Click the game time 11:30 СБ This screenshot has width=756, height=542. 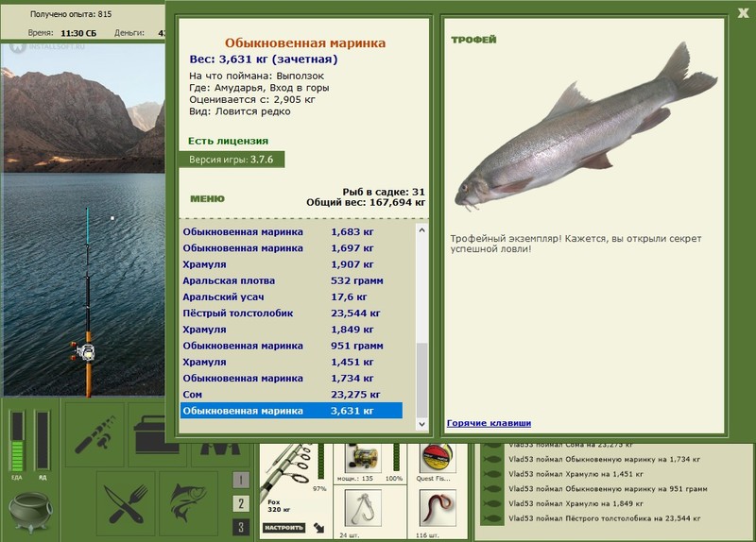[78, 33]
